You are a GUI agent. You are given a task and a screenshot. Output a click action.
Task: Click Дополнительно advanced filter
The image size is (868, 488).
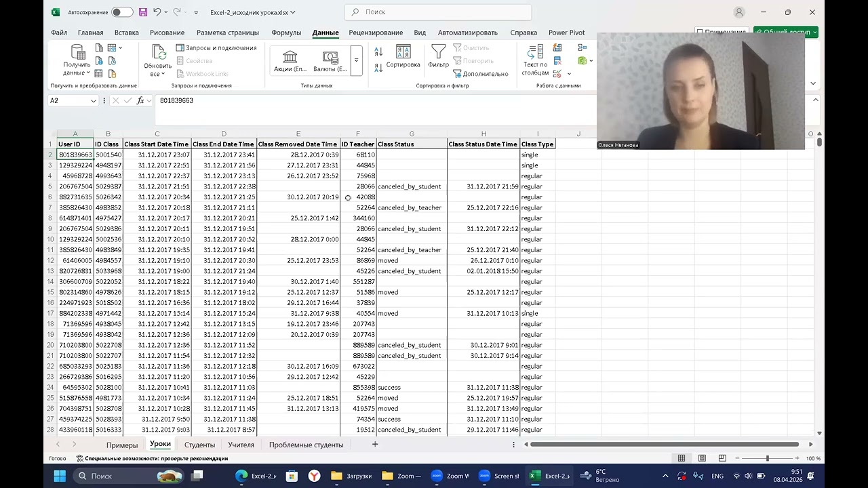(481, 74)
